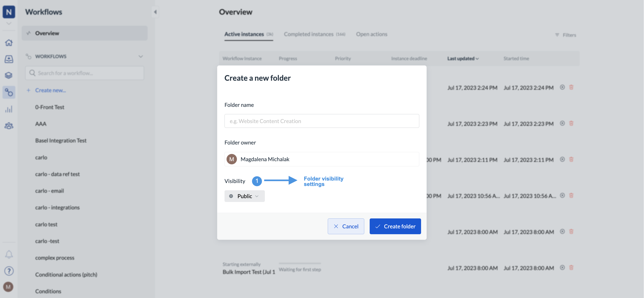
Task: Open the Analytics bar chart icon
Action: click(9, 109)
